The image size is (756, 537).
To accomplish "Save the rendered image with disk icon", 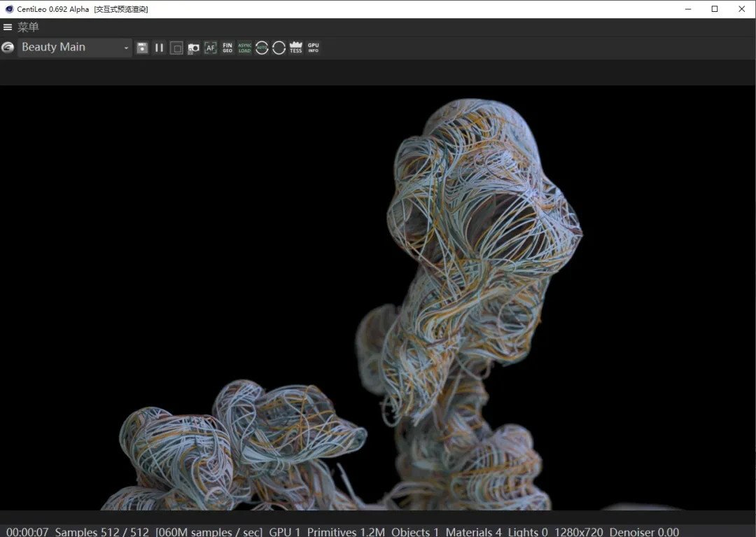I will click(x=142, y=48).
